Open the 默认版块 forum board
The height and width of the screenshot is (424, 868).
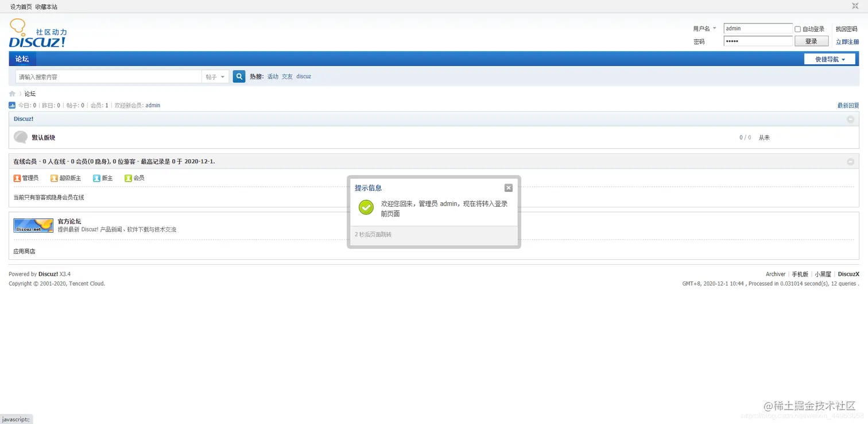pos(44,137)
